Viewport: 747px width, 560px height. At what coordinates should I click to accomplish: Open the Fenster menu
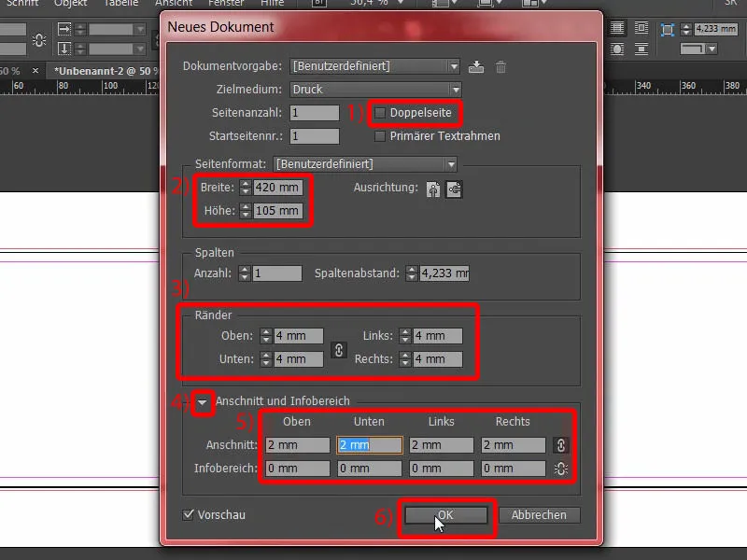tap(226, 3)
